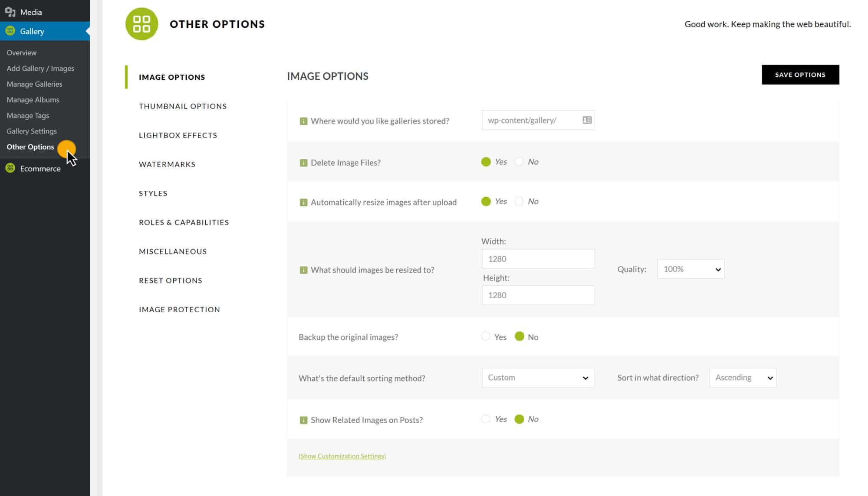The width and height of the screenshot is (868, 496).
Task: Open the Reset Options tab
Action: [x=171, y=281]
